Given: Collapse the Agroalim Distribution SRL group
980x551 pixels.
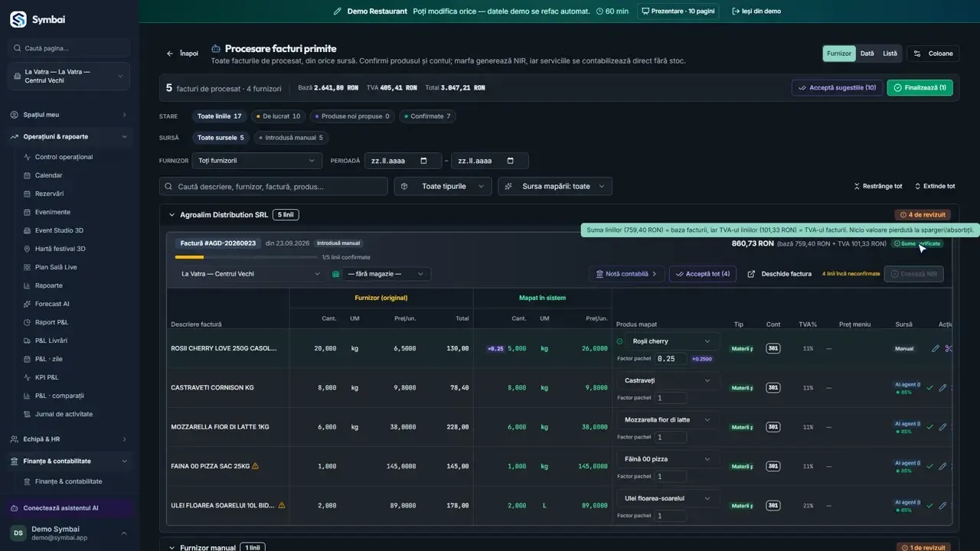Looking at the screenshot, I should 171,215.
